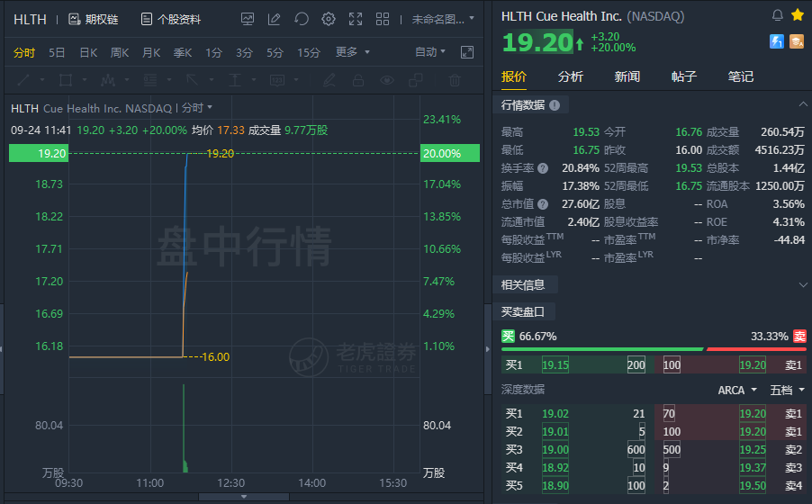This screenshot has width=812, height=504.
Task: Open the stock profile (个股资料) page
Action: tap(171, 20)
